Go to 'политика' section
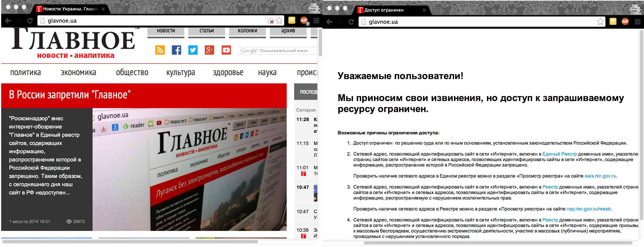This screenshot has width=644, height=247. [25, 73]
